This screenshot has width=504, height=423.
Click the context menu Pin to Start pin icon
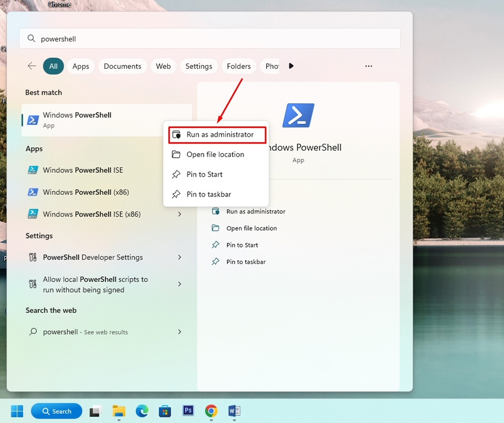[x=176, y=174]
